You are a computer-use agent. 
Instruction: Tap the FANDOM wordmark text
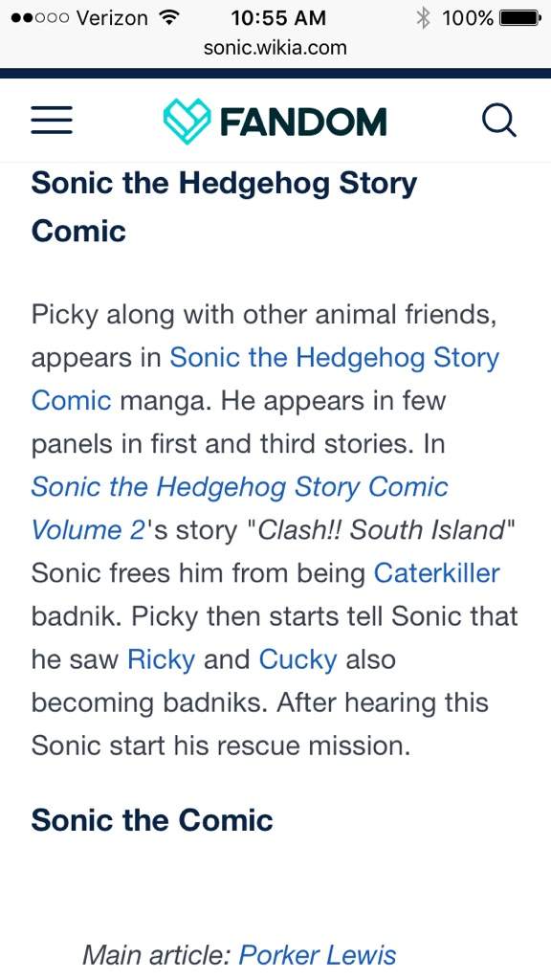point(303,122)
